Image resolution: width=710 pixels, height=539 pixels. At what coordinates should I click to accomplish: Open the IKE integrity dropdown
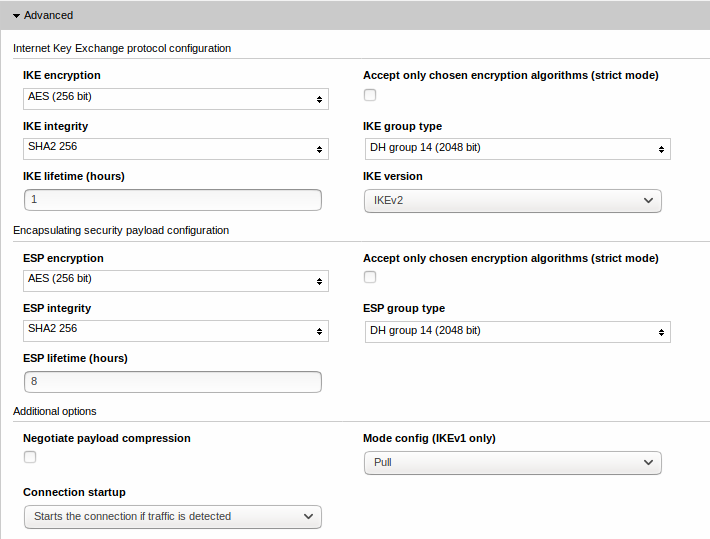pos(176,149)
